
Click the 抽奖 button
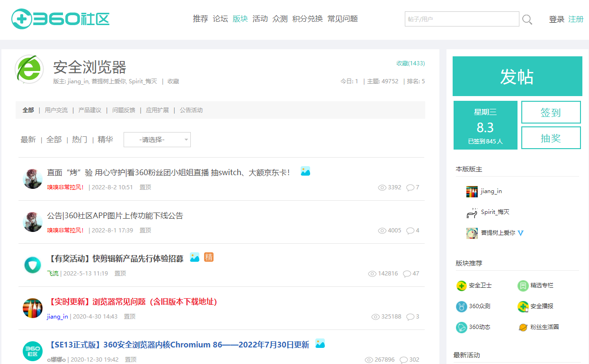click(x=551, y=138)
